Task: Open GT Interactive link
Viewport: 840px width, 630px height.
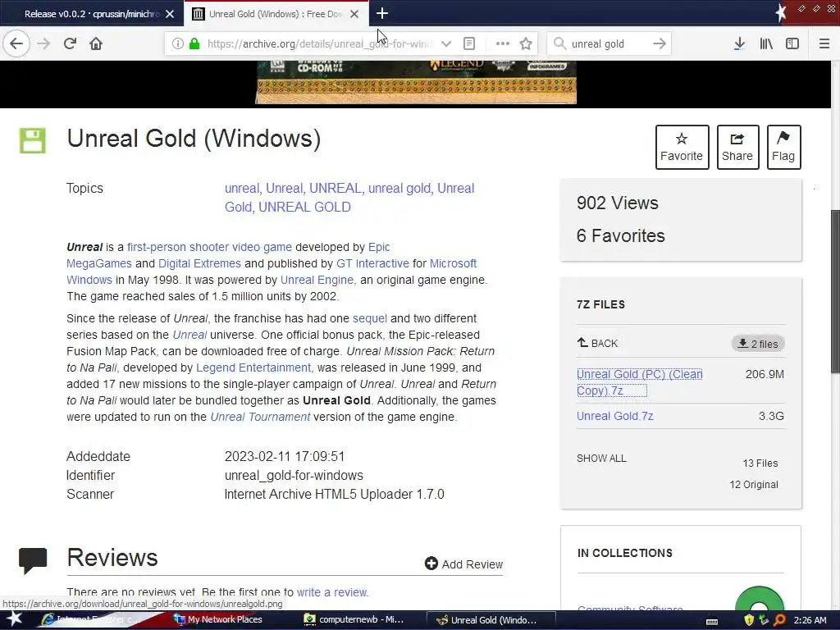Action: (x=372, y=263)
